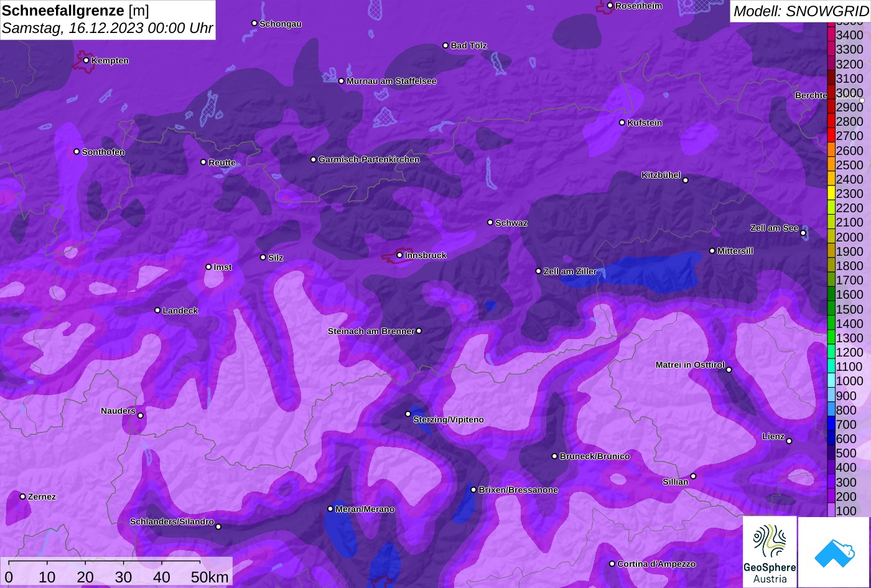Click the 50km scale bar label
Image resolution: width=871 pixels, height=588 pixels.
click(210, 577)
